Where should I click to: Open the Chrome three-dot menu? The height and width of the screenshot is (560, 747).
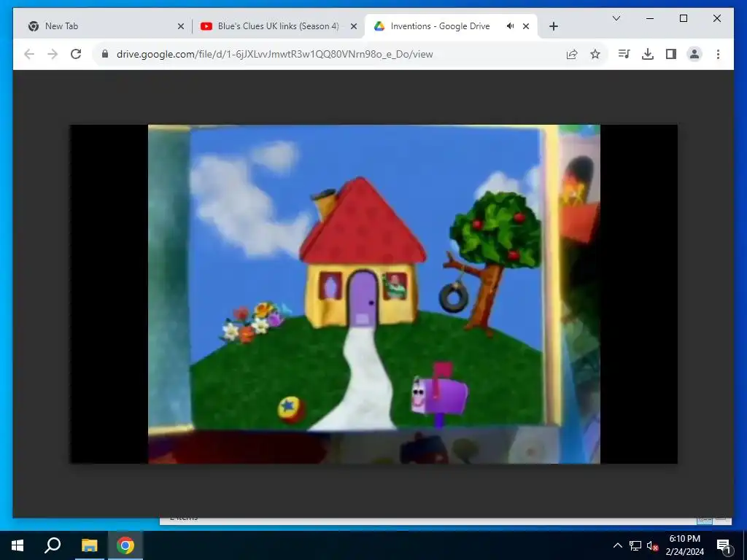(x=718, y=54)
